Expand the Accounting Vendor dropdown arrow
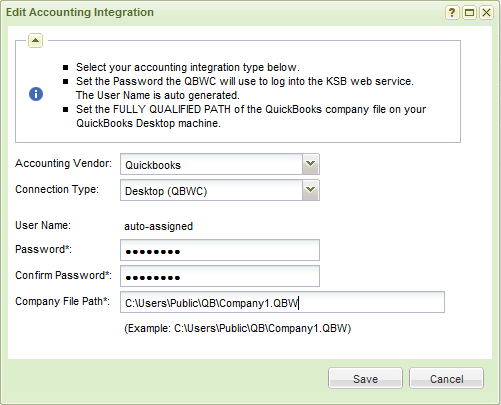 pos(311,164)
